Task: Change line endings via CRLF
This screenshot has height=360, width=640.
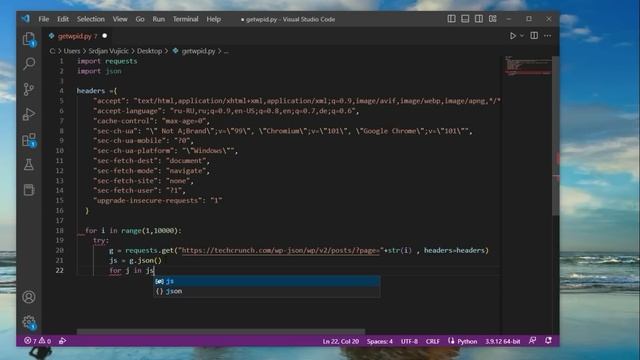Action: 433,341
